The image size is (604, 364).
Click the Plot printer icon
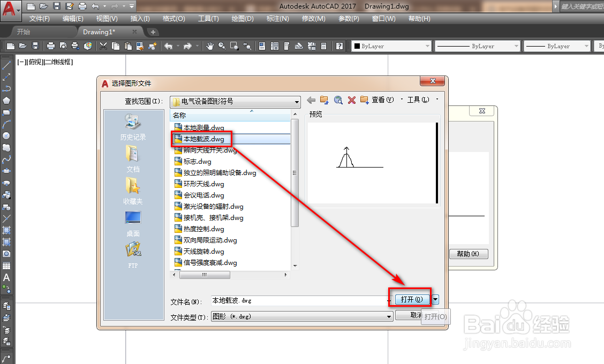(51, 46)
